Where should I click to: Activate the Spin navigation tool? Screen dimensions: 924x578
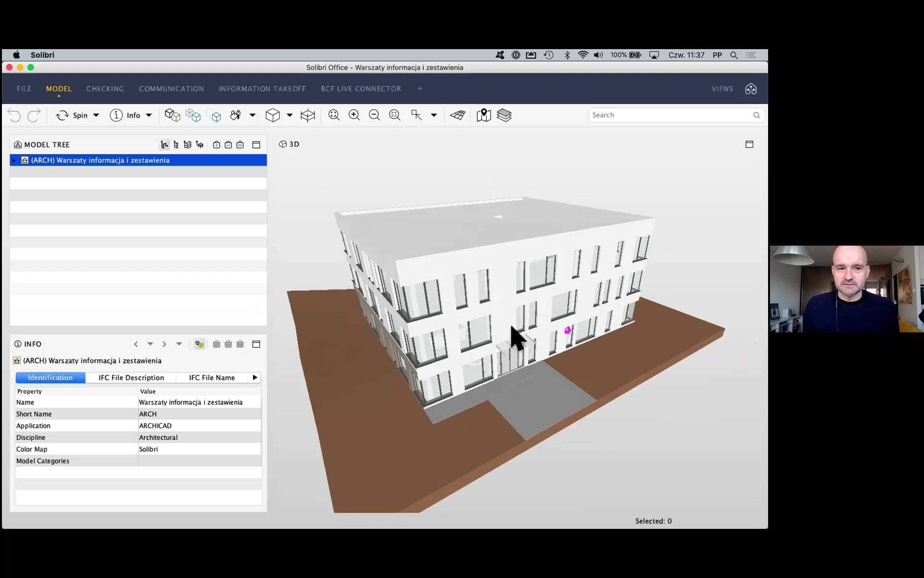[72, 116]
